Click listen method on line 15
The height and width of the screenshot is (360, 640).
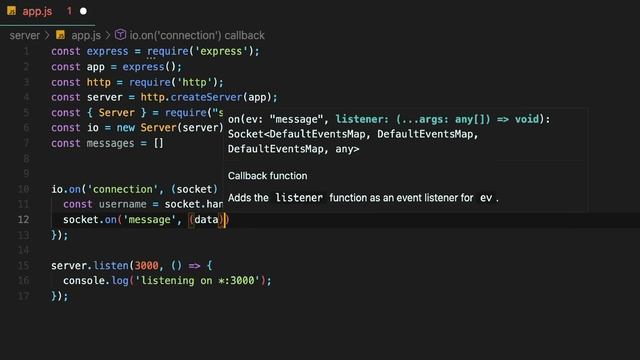point(111,266)
